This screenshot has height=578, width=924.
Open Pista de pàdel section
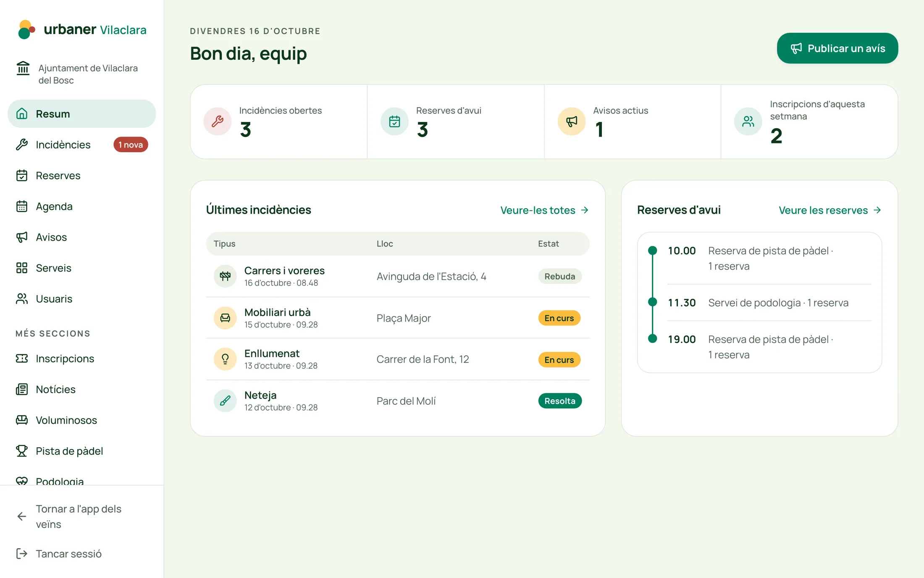[81, 451]
